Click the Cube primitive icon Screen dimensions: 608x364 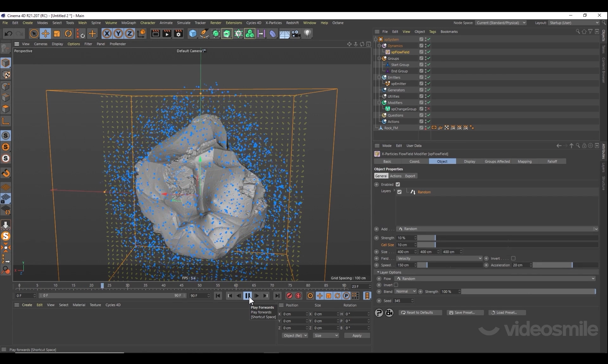193,34
